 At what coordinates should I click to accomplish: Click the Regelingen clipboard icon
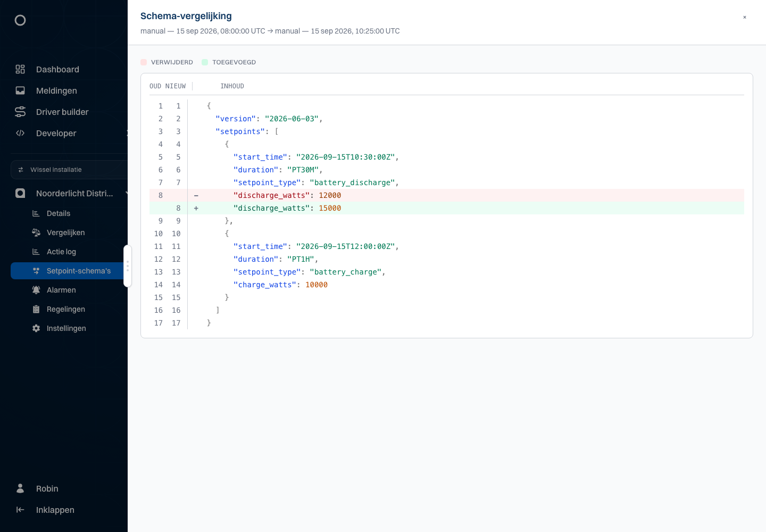coord(36,309)
